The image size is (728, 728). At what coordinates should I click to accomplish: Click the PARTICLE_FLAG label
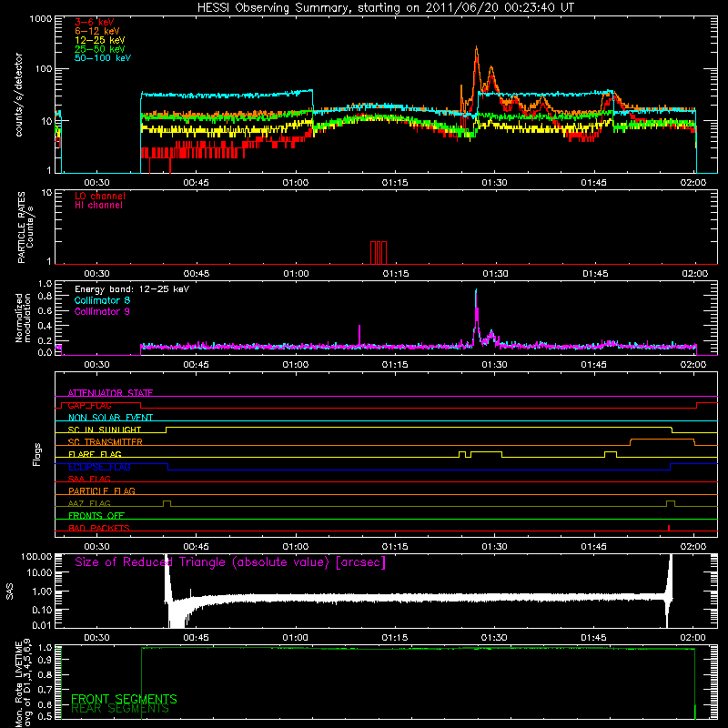pyautogui.click(x=102, y=490)
